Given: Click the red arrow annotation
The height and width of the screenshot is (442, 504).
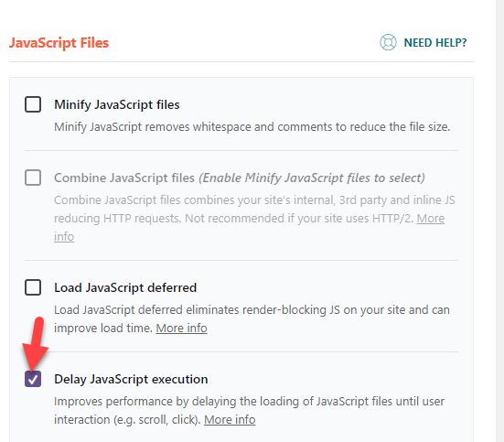Looking at the screenshot, I should point(35,343).
